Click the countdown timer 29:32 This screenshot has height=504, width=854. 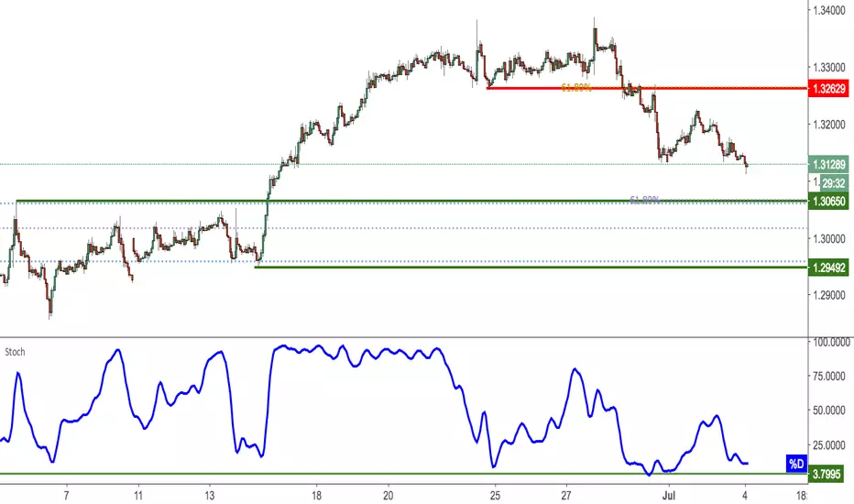834,183
